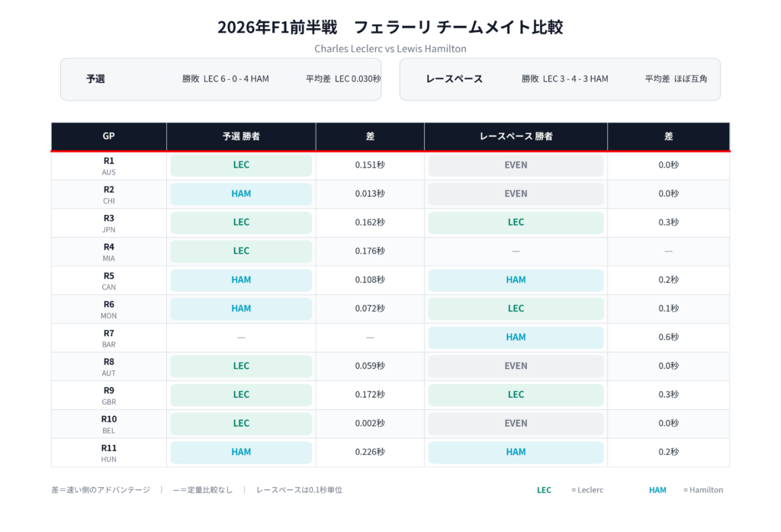Image resolution: width=781 pixels, height=532 pixels.
Task: Click the 0.1秒 race pace gap cell
Action: pyautogui.click(x=668, y=309)
